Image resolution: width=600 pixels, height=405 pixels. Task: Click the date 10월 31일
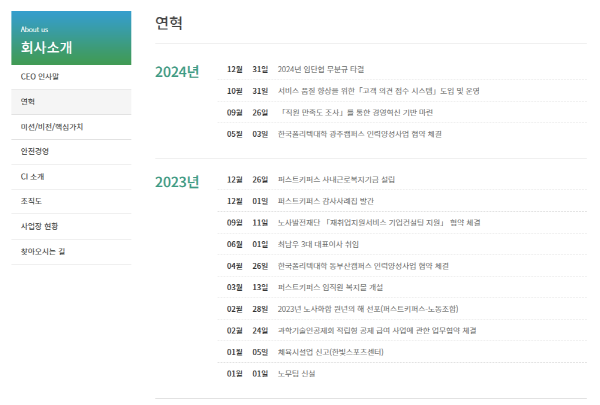click(x=247, y=91)
